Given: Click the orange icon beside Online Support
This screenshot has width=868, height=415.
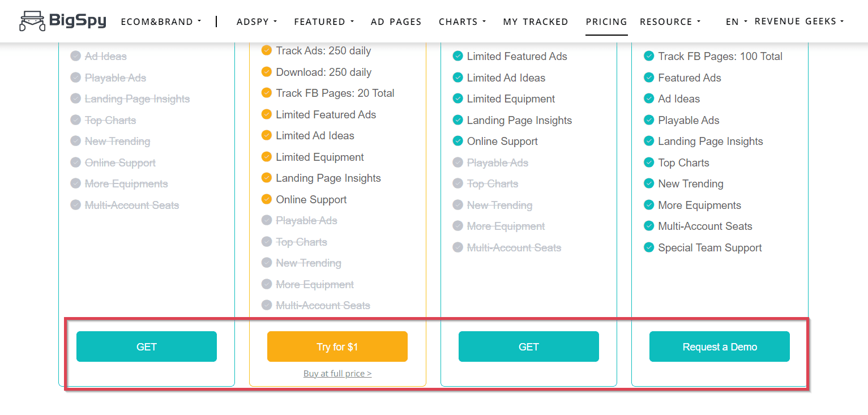Looking at the screenshot, I should [267, 199].
